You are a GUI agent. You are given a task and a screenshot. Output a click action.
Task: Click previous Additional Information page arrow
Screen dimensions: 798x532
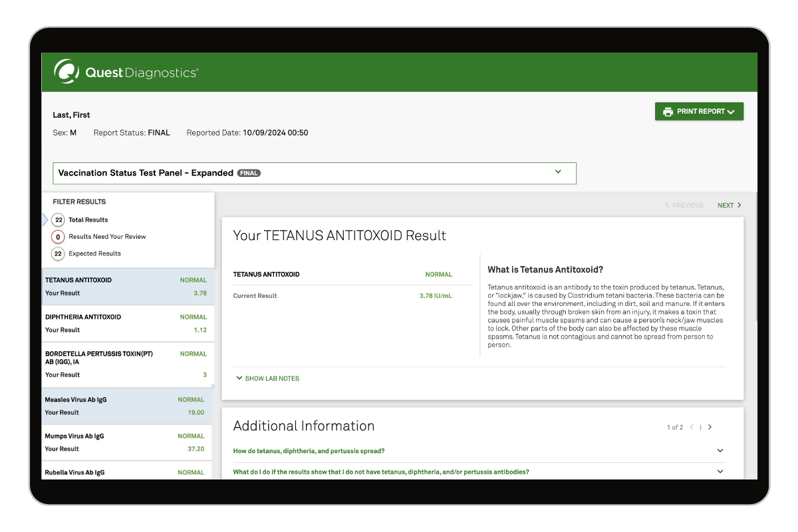[692, 427]
